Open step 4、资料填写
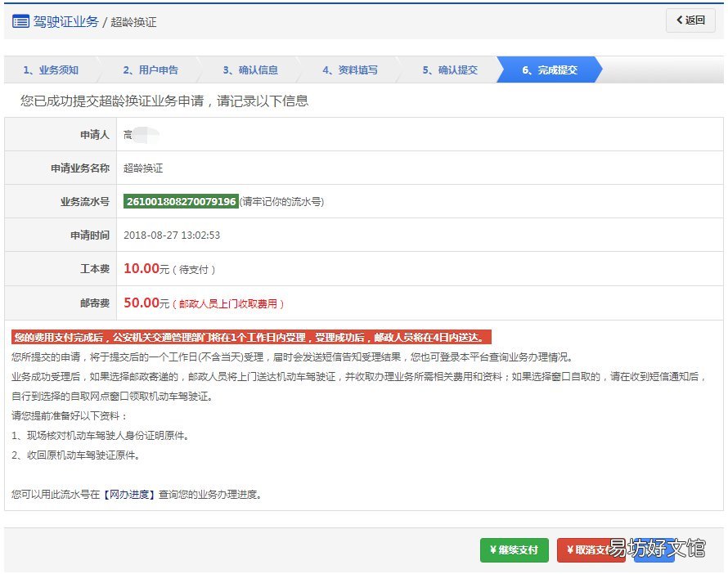728x574 pixels. tap(350, 70)
